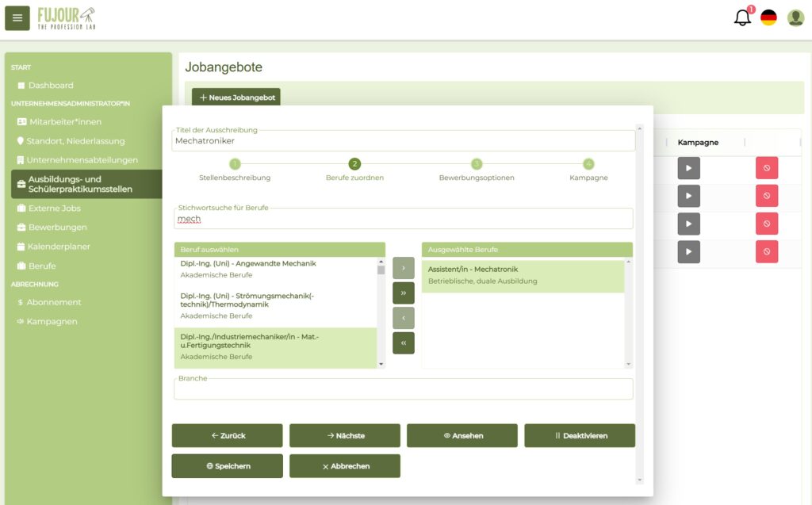Move all professions right with double arrow
The width and height of the screenshot is (812, 505).
pos(404,293)
